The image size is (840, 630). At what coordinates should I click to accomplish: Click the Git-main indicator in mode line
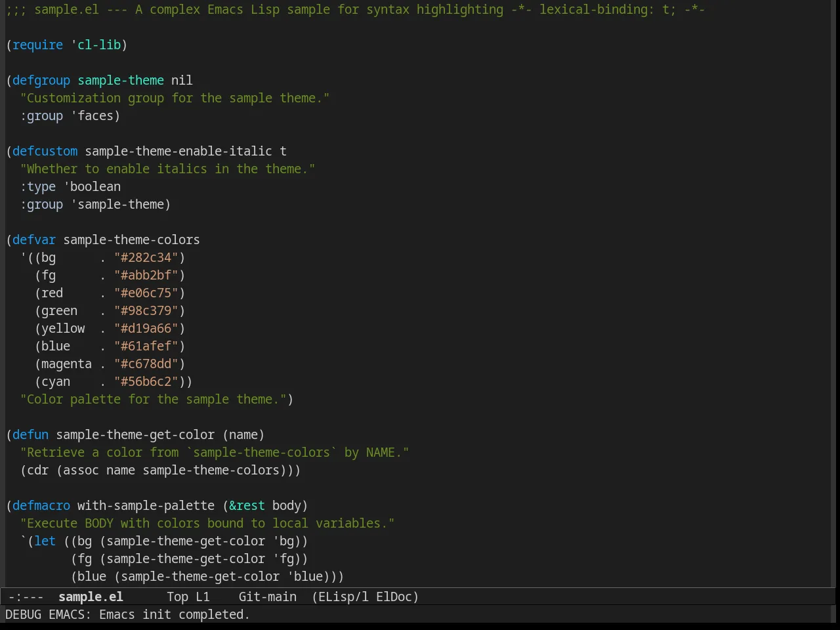click(267, 597)
